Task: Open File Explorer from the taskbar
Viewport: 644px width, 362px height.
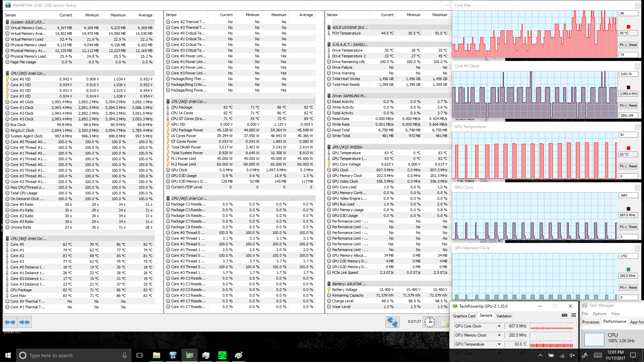Action: [156, 355]
